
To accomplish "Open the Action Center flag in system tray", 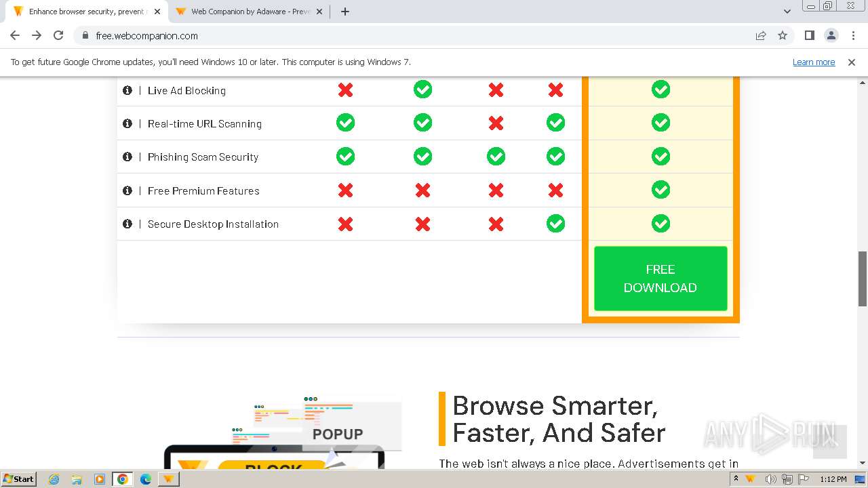I will point(804,479).
